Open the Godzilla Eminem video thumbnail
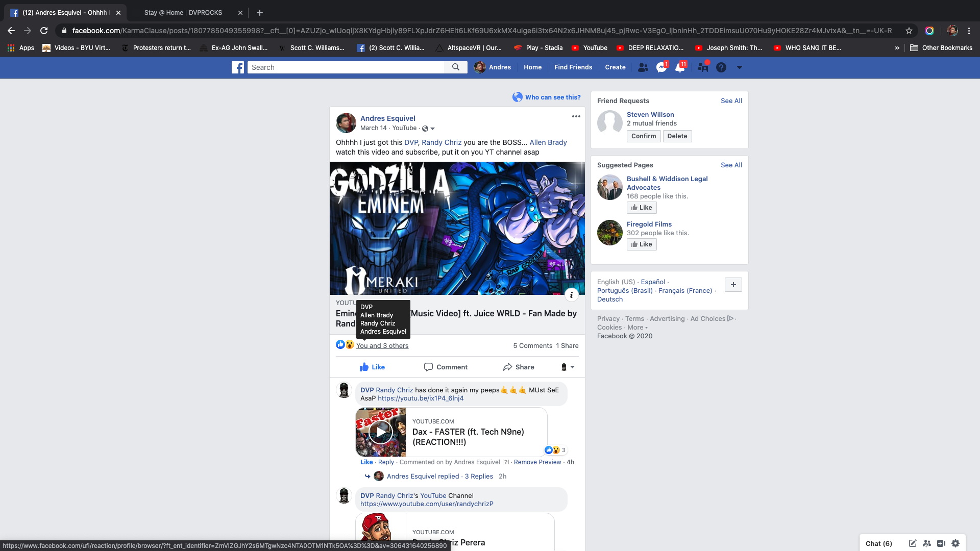 (x=457, y=228)
